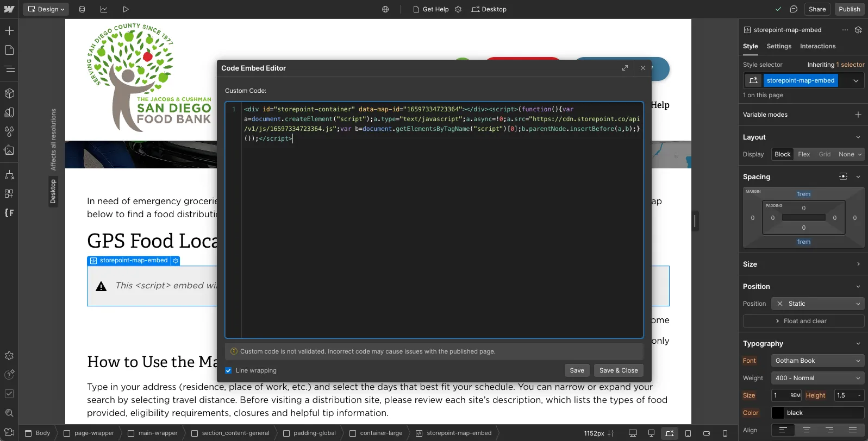Click the create component cube icon
The width and height of the screenshot is (868, 441).
(858, 30)
